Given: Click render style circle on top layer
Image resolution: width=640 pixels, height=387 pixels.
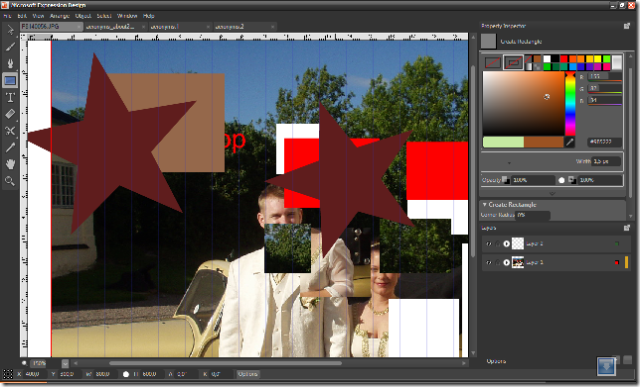Looking at the screenshot, I should click(x=507, y=244).
